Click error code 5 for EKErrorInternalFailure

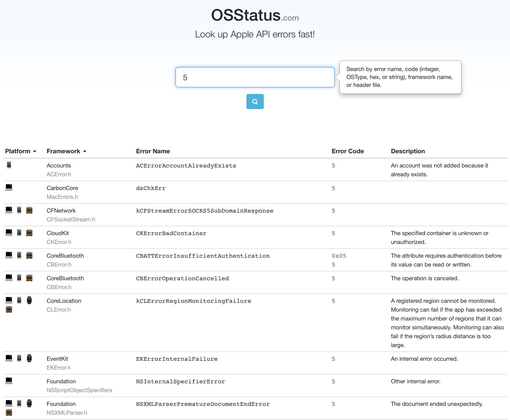pyautogui.click(x=333, y=359)
